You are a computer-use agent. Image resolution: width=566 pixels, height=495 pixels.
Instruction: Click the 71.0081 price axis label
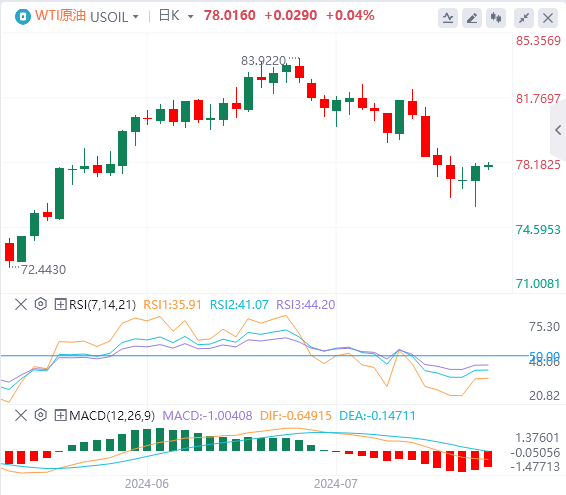point(538,284)
